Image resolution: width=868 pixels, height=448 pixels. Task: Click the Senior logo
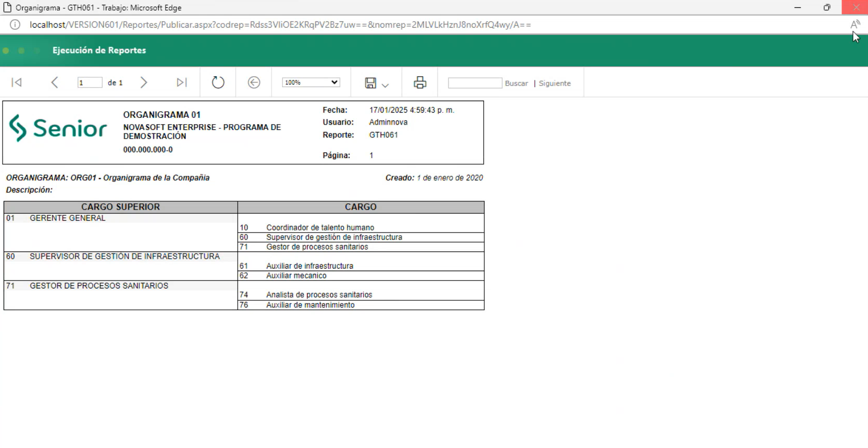pos(58,128)
